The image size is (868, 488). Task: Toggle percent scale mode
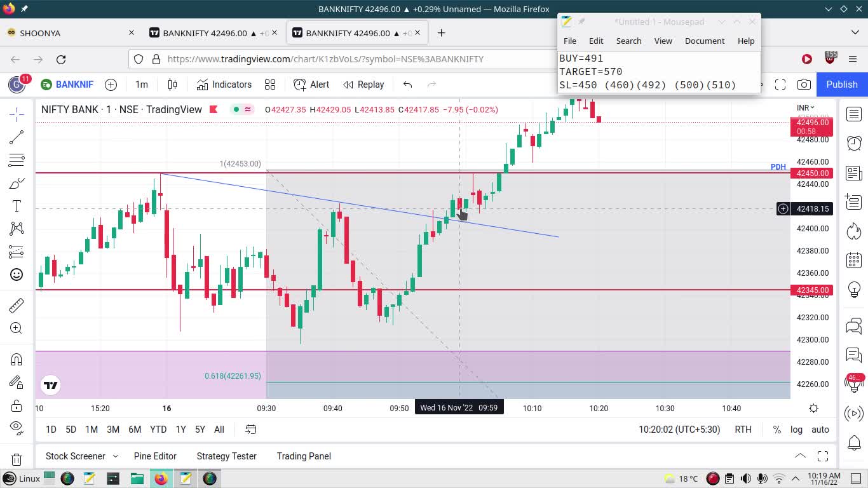click(x=776, y=430)
